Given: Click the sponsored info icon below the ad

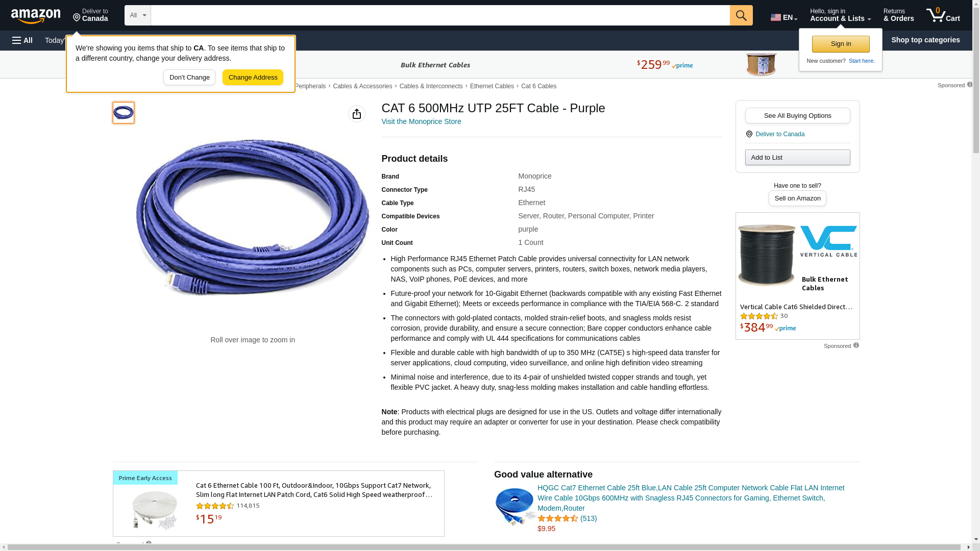Looking at the screenshot, I should click(856, 345).
